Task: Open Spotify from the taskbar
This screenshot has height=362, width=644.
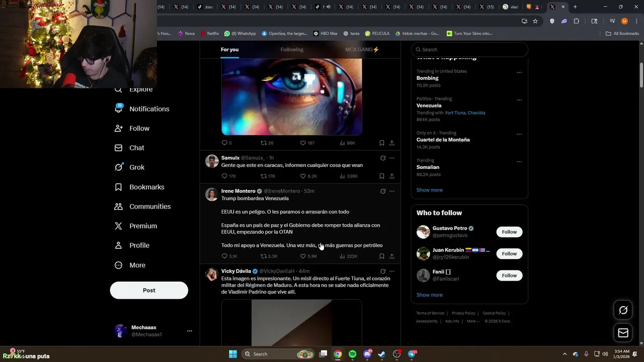Action: click(x=353, y=354)
